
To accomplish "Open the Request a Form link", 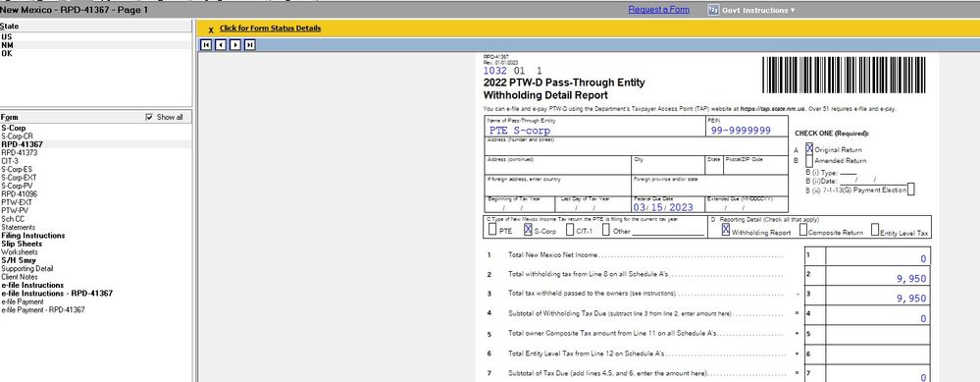I will [x=659, y=10].
